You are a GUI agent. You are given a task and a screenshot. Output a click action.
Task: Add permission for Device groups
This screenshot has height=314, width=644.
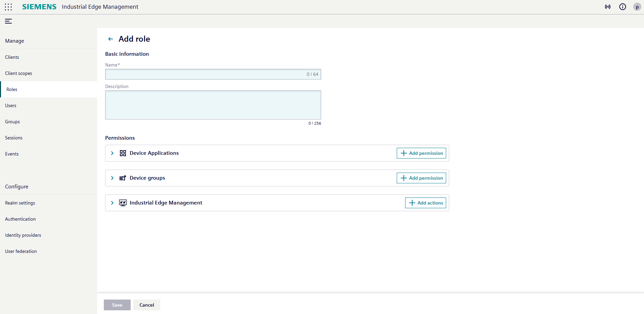click(x=421, y=178)
